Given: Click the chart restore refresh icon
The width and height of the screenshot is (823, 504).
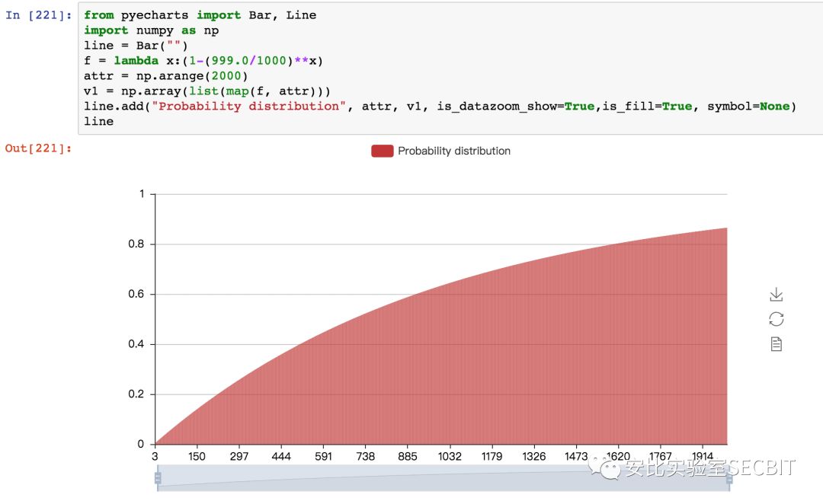Looking at the screenshot, I should pos(777,319).
